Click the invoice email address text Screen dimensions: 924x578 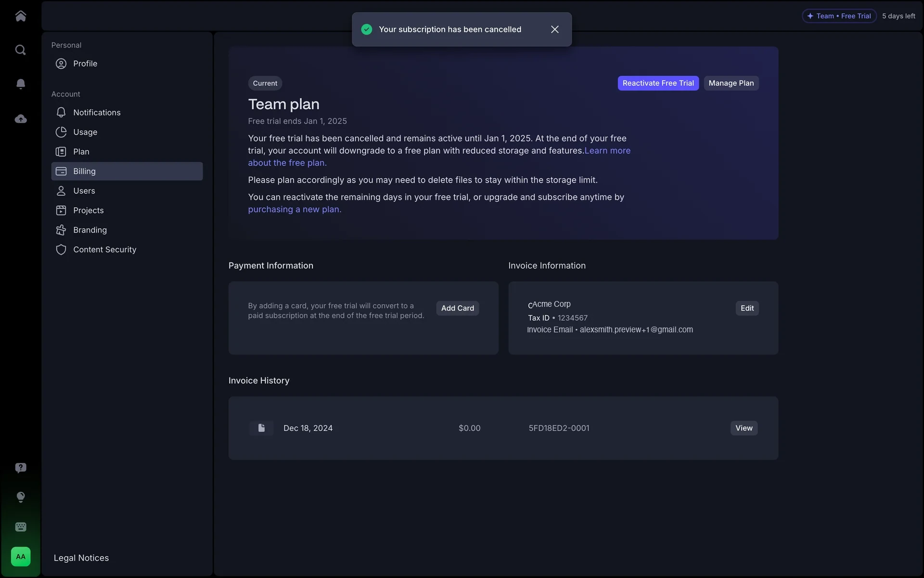tap(636, 330)
